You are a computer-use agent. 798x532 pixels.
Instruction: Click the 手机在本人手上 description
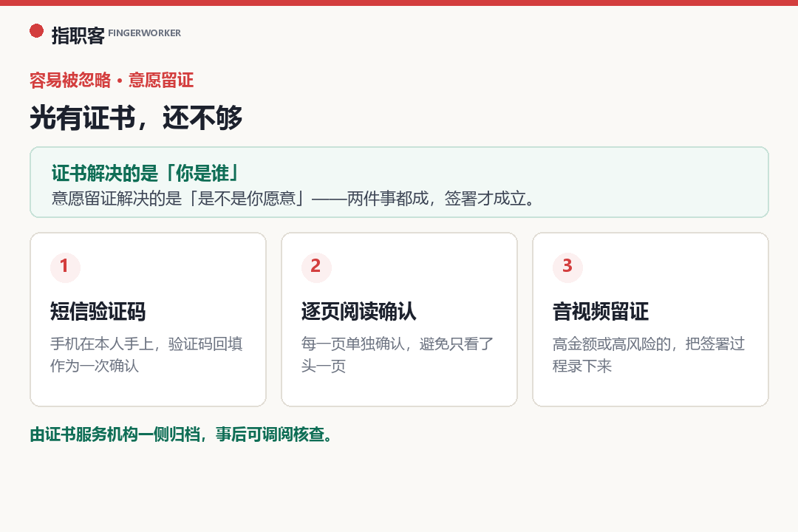[x=146, y=355]
